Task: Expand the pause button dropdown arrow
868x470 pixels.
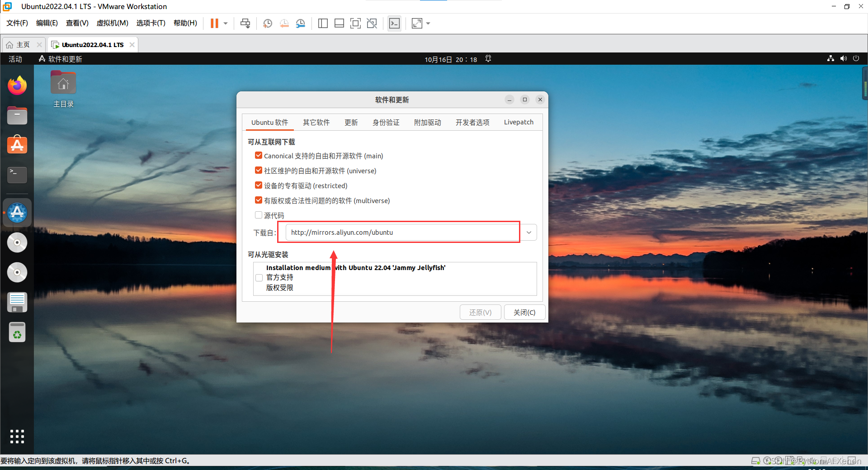Action: coord(226,24)
